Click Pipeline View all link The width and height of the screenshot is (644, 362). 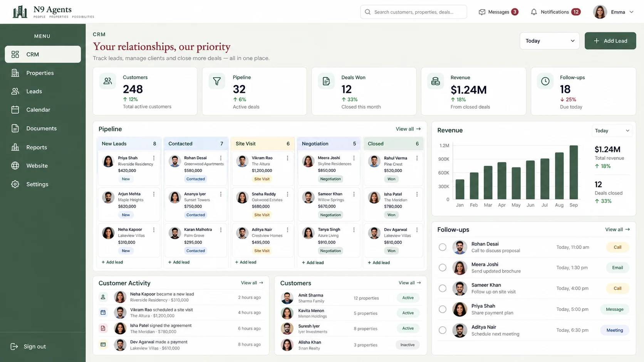[x=408, y=129]
